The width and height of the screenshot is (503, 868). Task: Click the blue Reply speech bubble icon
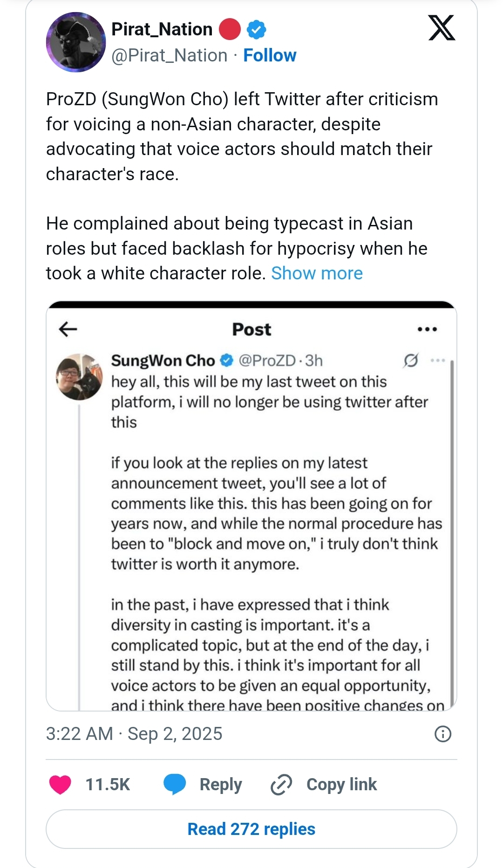point(175,784)
